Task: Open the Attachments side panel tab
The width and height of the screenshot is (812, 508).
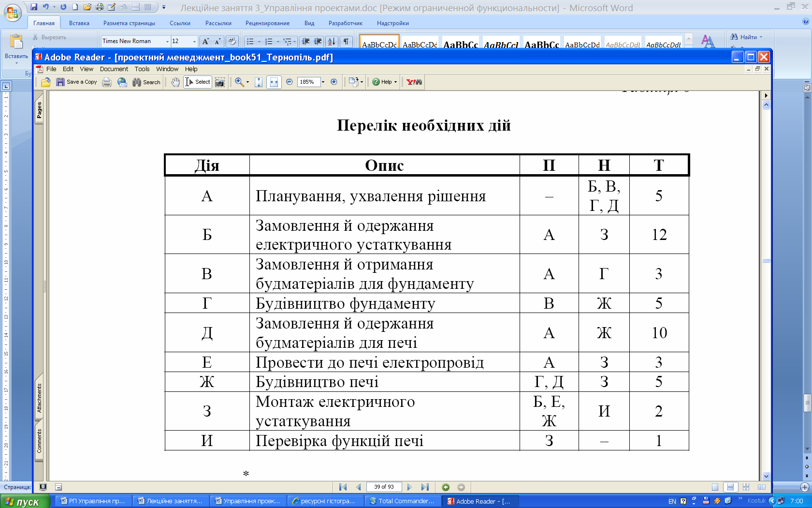Action: pos(39,397)
